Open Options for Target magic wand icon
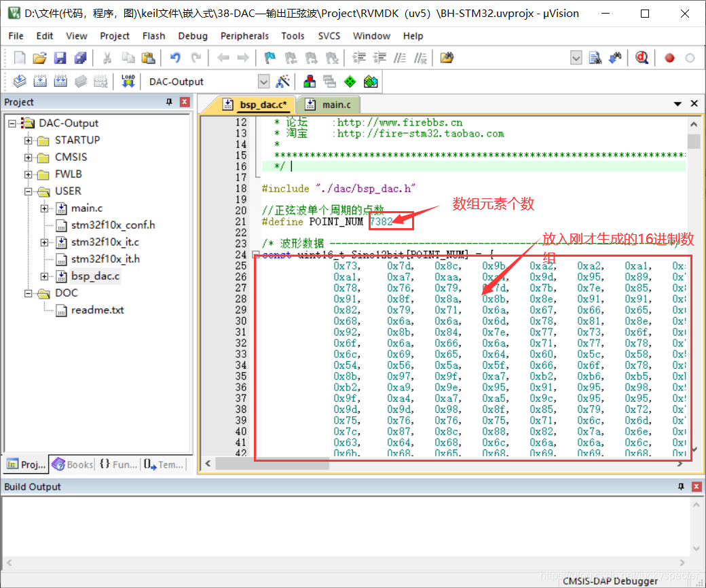 283,81
